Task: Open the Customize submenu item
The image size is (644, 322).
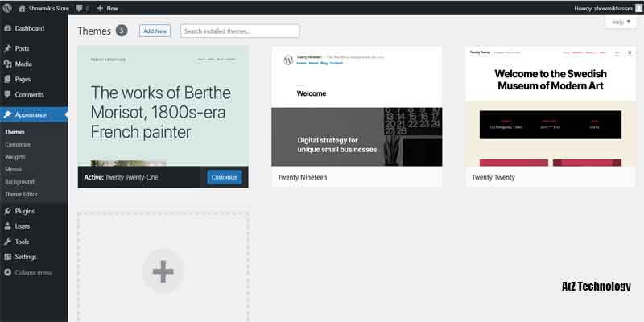Action: click(x=18, y=144)
